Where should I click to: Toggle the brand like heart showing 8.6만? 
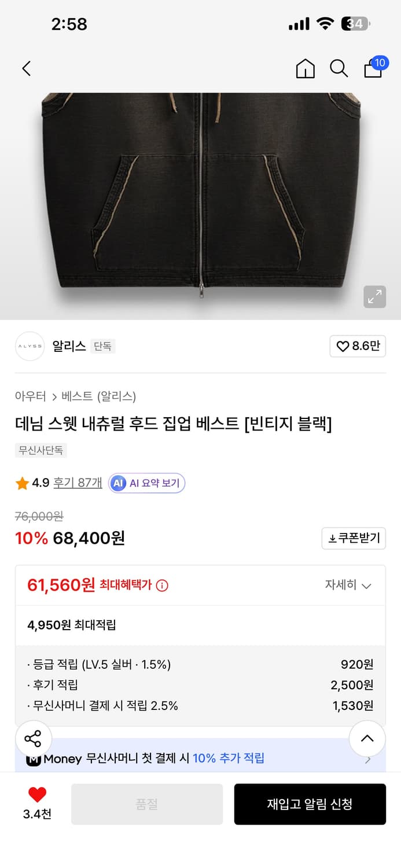pos(357,346)
